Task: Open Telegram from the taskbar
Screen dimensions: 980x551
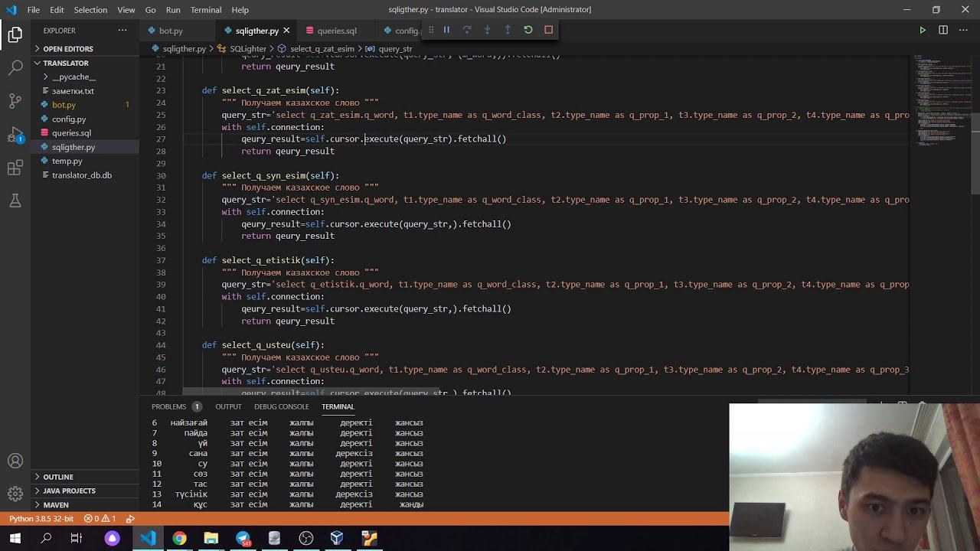Action: pyautogui.click(x=243, y=539)
